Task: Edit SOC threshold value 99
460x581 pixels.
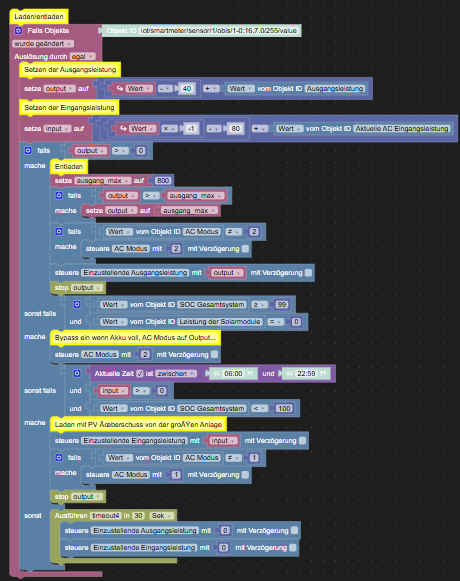Action: click(x=282, y=305)
